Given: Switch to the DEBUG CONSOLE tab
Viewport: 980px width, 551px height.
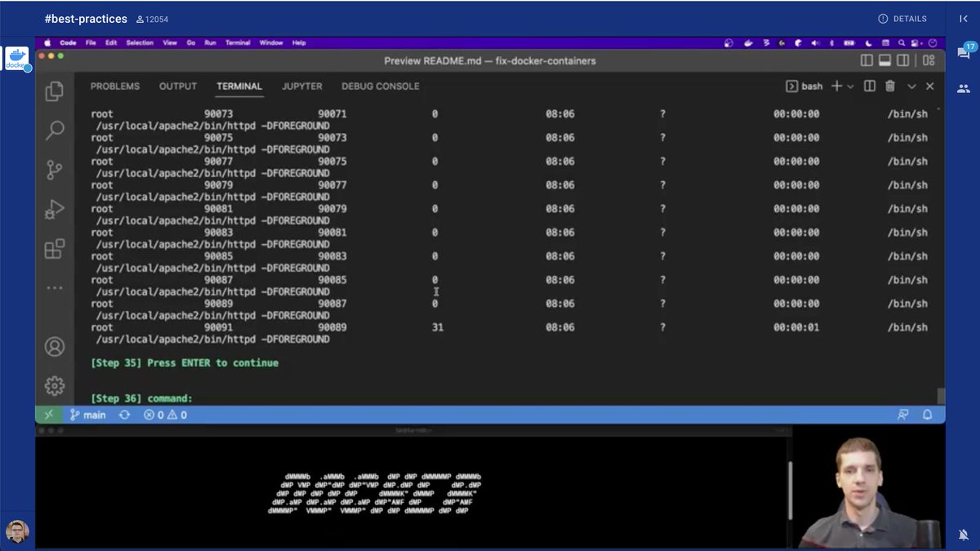Looking at the screenshot, I should click(381, 86).
